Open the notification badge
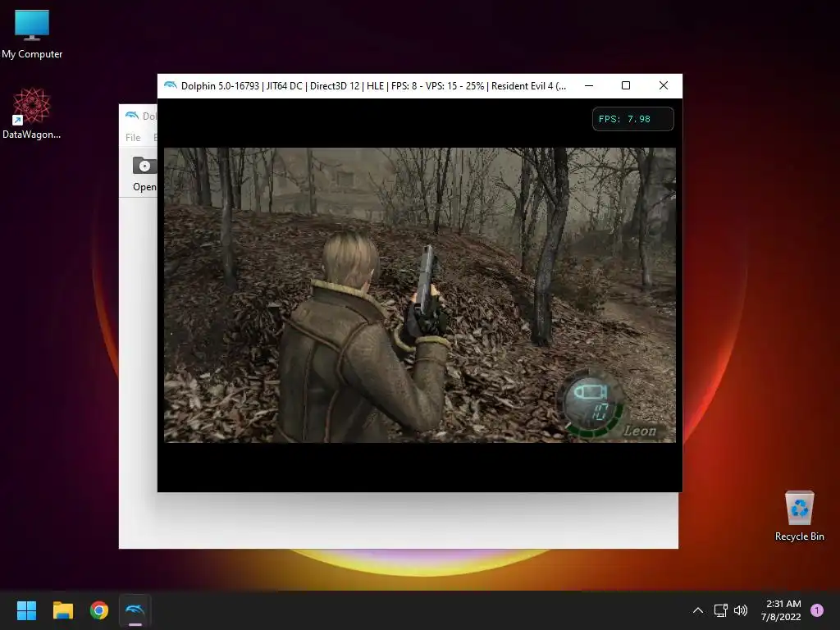 click(x=816, y=610)
